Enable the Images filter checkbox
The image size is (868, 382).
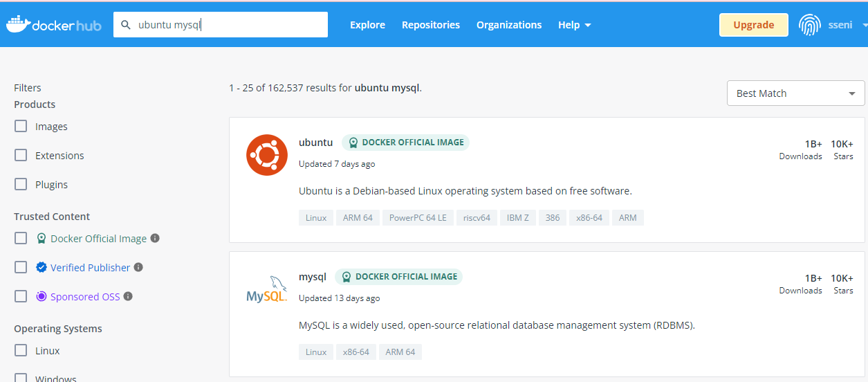click(21, 126)
